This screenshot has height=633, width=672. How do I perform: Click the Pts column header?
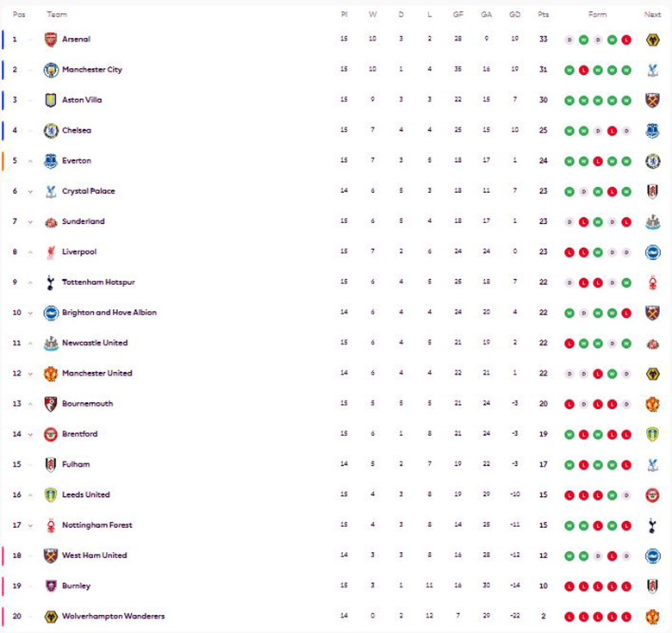[543, 15]
